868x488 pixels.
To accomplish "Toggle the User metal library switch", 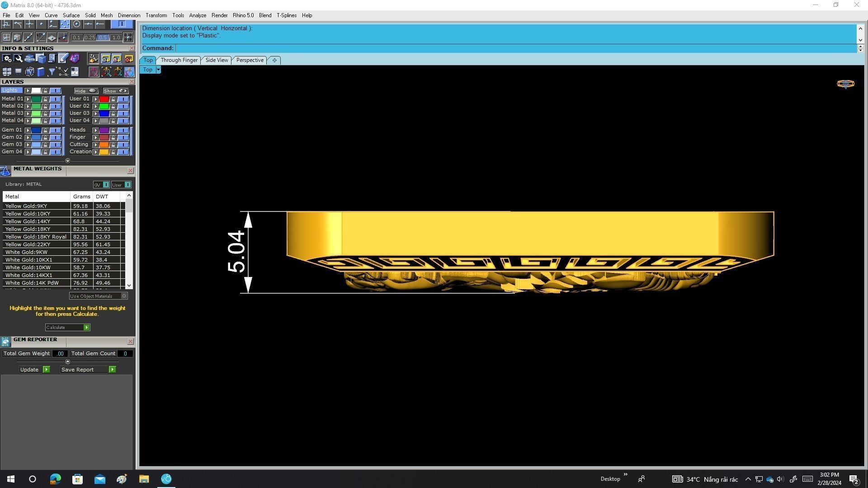I will 127,185.
